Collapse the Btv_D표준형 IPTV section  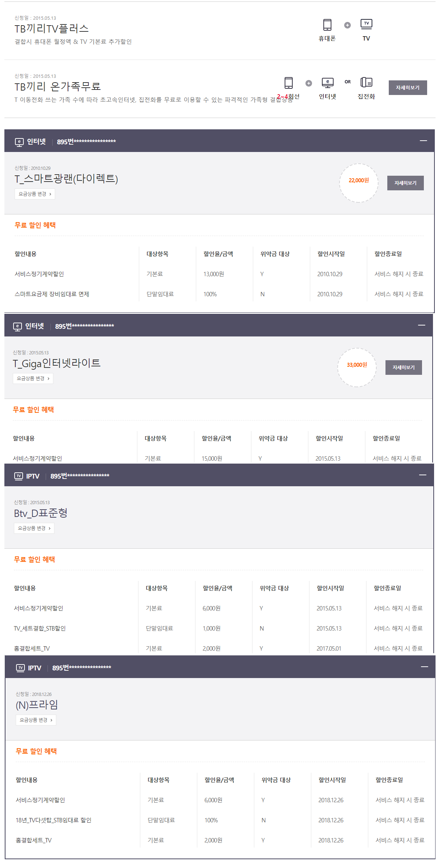point(422,475)
